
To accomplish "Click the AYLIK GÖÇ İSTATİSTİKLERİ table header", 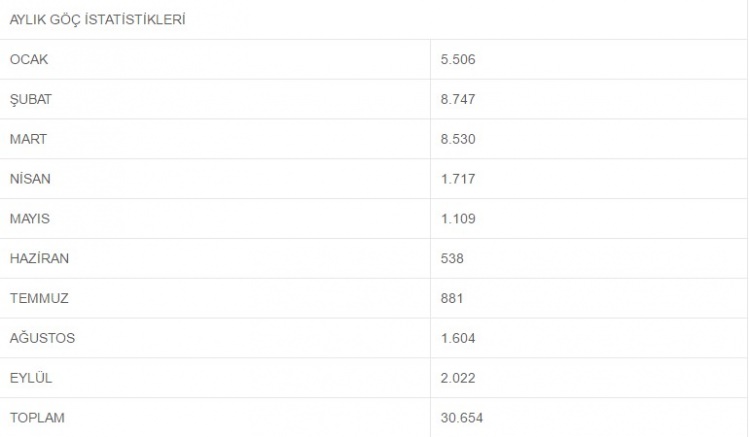I will tap(98, 20).
